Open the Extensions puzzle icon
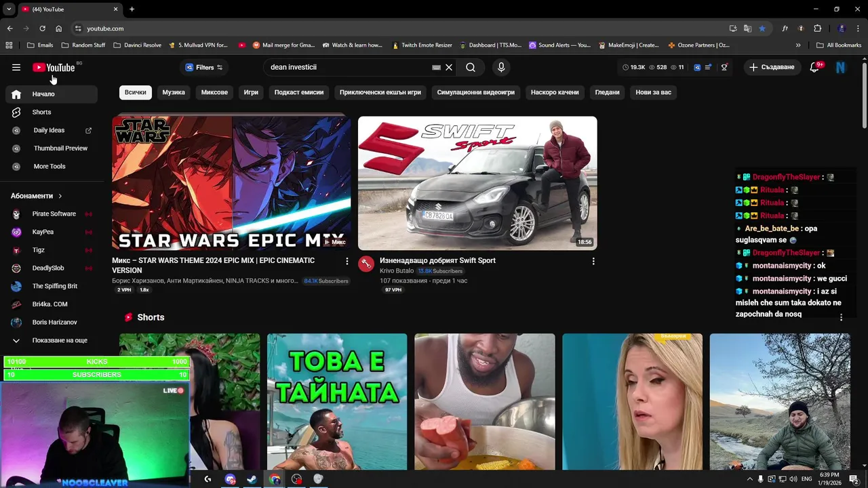 pos(817,28)
